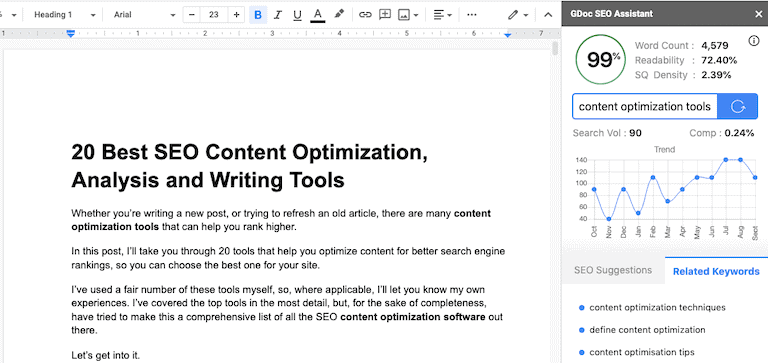Image resolution: width=768 pixels, height=363 pixels.
Task: Toggle underline formatting
Action: 297,15
